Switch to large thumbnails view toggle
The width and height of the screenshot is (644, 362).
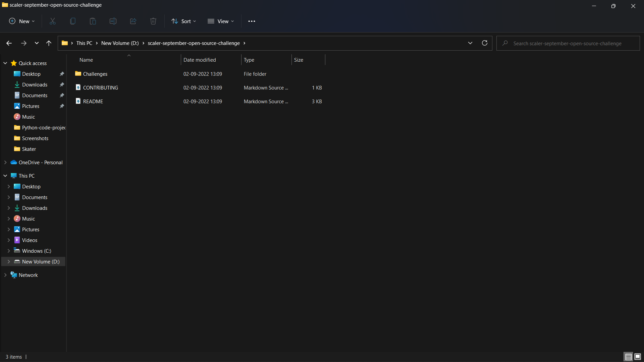tap(638, 357)
